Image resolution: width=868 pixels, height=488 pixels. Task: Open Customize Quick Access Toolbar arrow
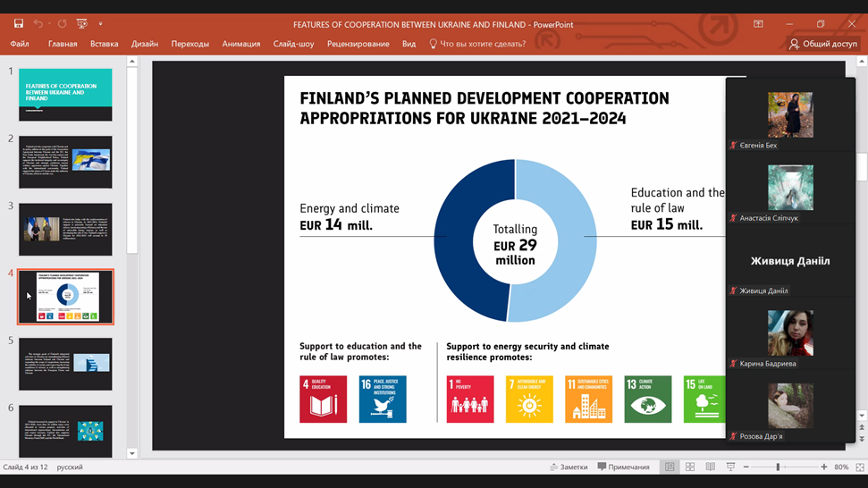[100, 24]
